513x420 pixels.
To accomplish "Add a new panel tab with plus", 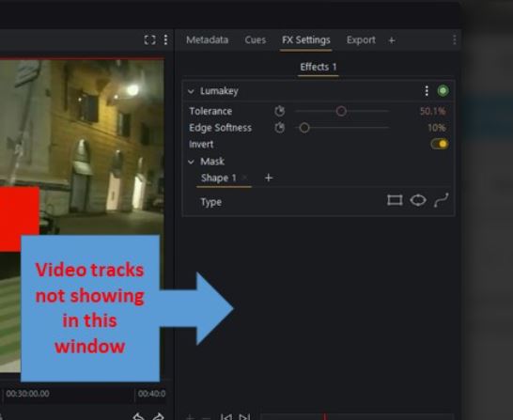I will pos(392,40).
